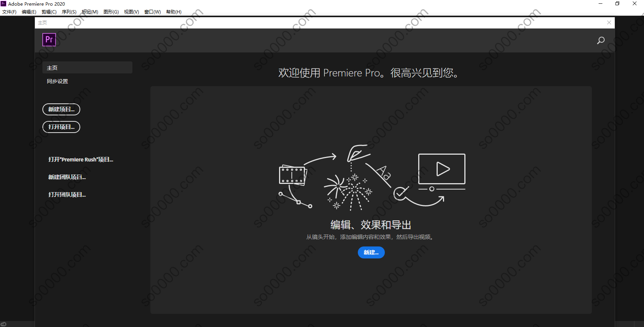Screen dimensions: 644x327
Task: Click the 打开项目... button
Action: pos(62,127)
